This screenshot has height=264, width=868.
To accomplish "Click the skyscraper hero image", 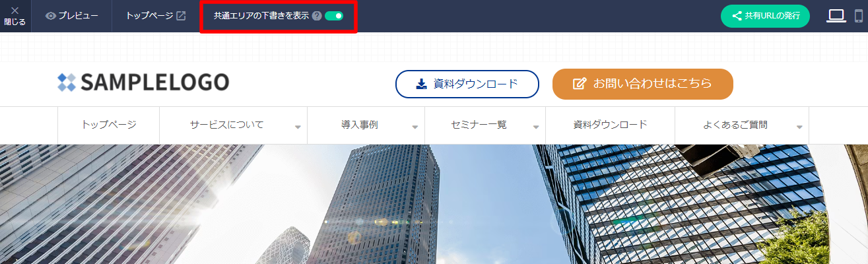I will point(434,204).
